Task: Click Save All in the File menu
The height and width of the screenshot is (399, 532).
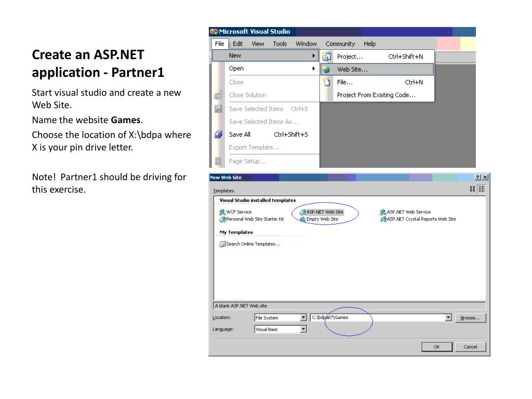Action: tap(265, 135)
